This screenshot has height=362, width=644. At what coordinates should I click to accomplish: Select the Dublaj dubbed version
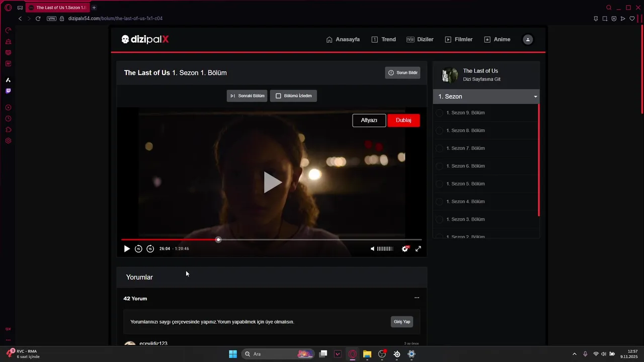pyautogui.click(x=404, y=120)
